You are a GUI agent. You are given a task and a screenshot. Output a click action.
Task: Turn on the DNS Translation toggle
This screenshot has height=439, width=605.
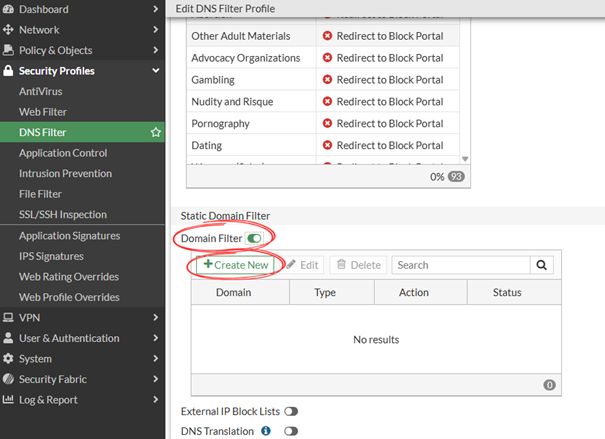(291, 432)
